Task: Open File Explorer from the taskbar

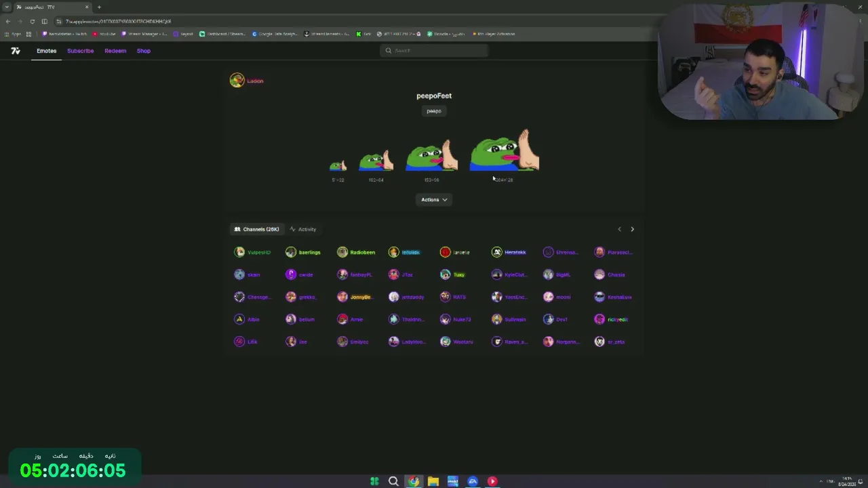Action: pos(433,481)
